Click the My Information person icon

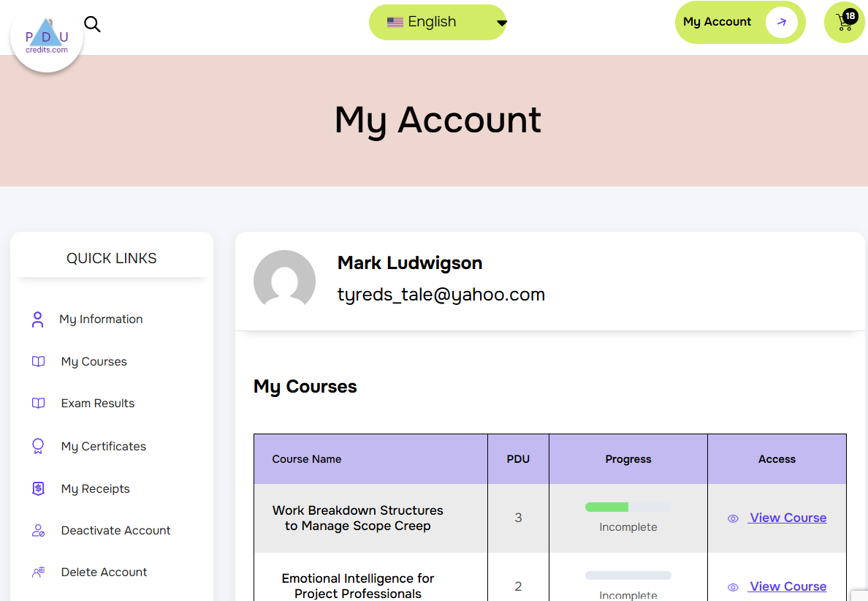pos(38,320)
